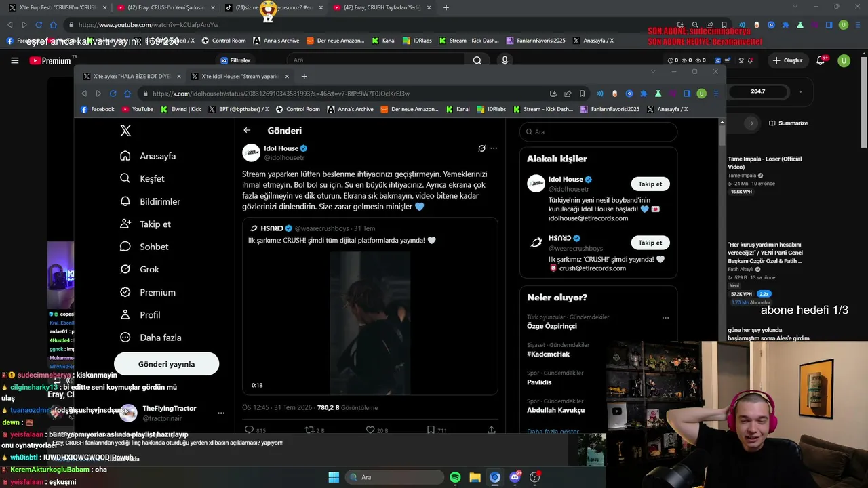Open the Pavlidis trending topic
The width and height of the screenshot is (868, 488).
tap(540, 382)
